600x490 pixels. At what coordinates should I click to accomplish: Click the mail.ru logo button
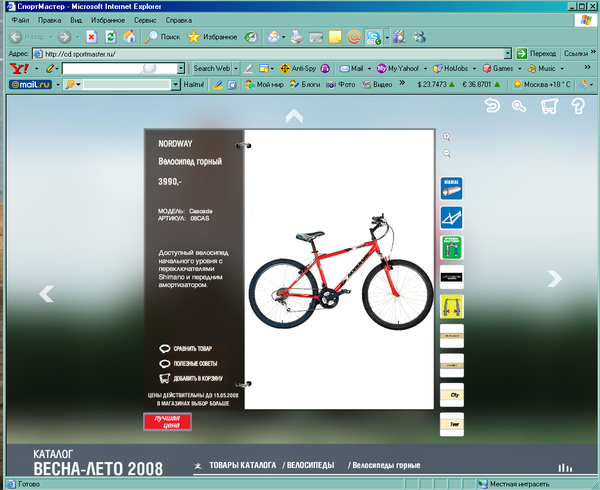(30, 85)
